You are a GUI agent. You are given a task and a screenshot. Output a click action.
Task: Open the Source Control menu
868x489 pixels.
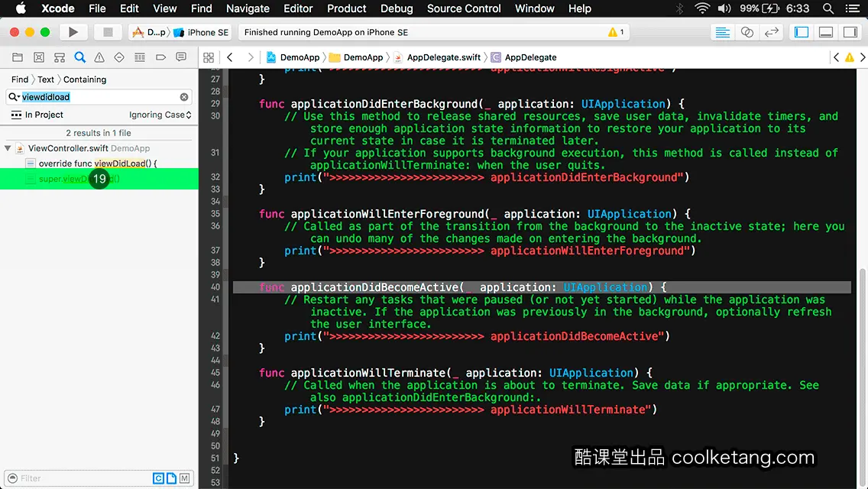point(464,8)
